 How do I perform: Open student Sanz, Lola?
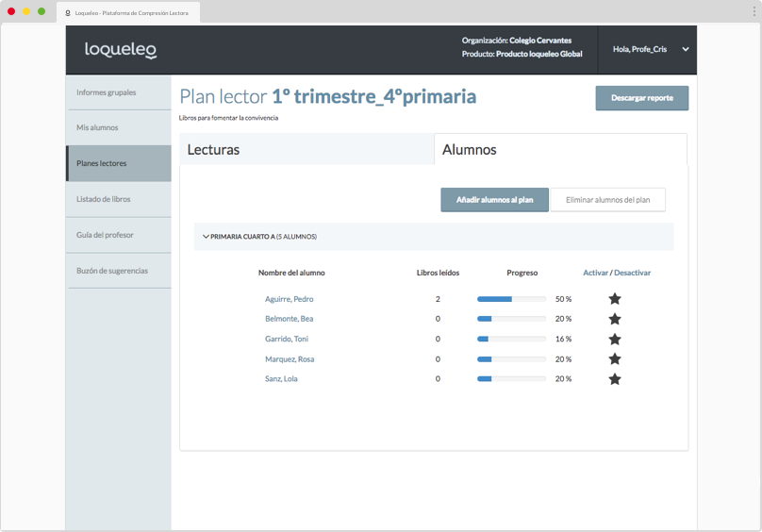point(281,379)
